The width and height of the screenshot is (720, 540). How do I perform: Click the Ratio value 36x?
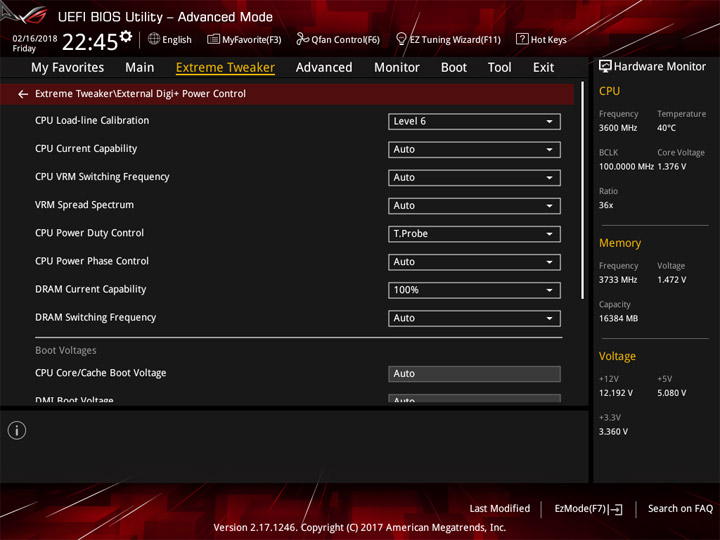[606, 205]
